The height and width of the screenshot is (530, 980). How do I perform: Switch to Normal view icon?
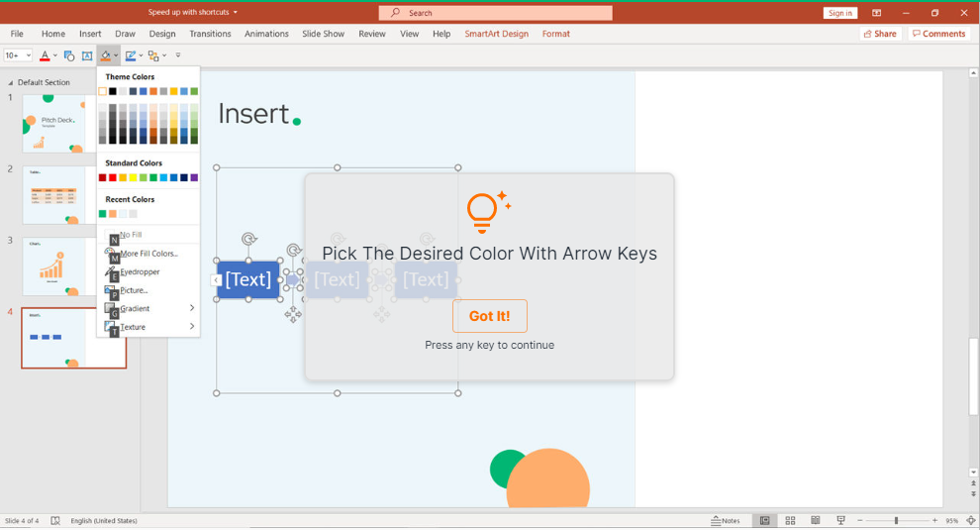pos(764,521)
